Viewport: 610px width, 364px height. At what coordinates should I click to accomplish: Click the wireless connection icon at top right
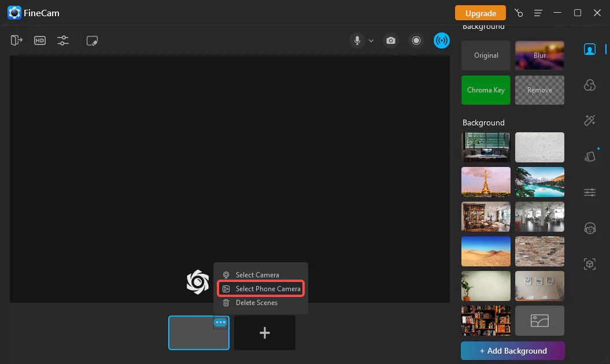pyautogui.click(x=441, y=40)
